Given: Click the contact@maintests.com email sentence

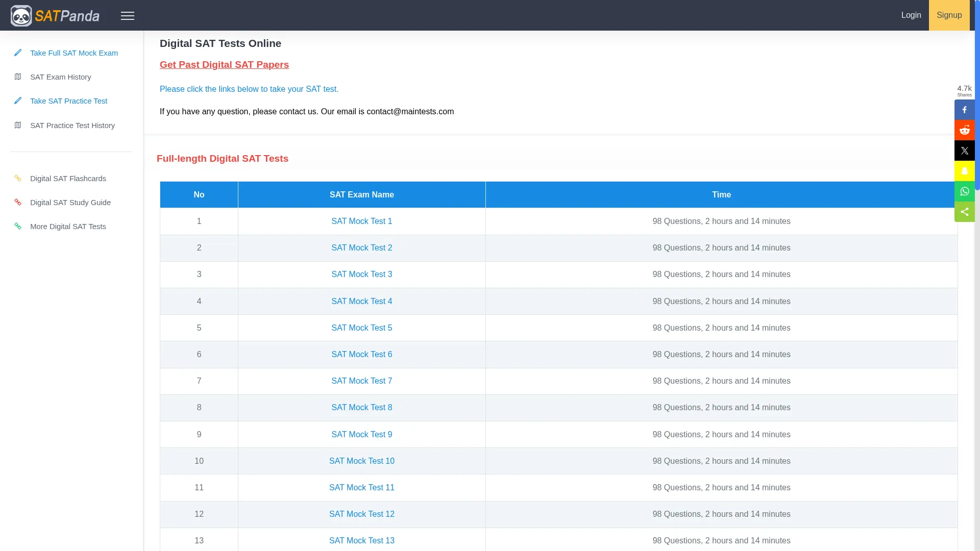Looking at the screenshot, I should tap(307, 112).
